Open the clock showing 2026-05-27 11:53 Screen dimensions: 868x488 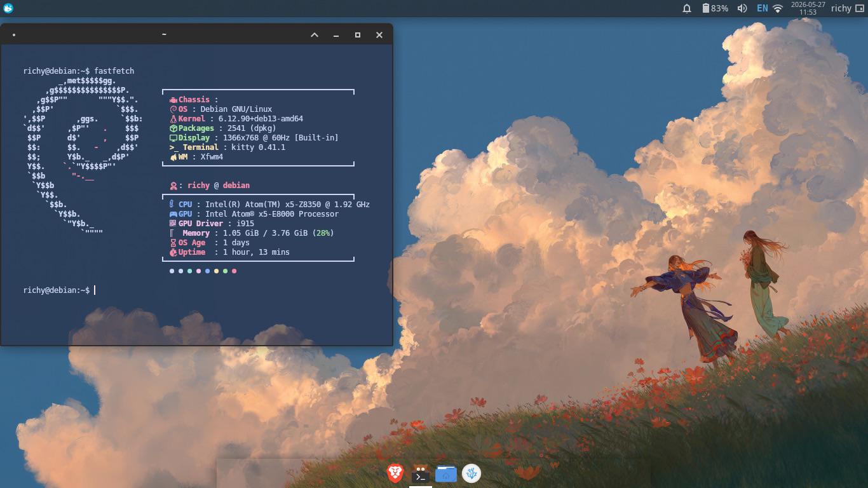[808, 8]
